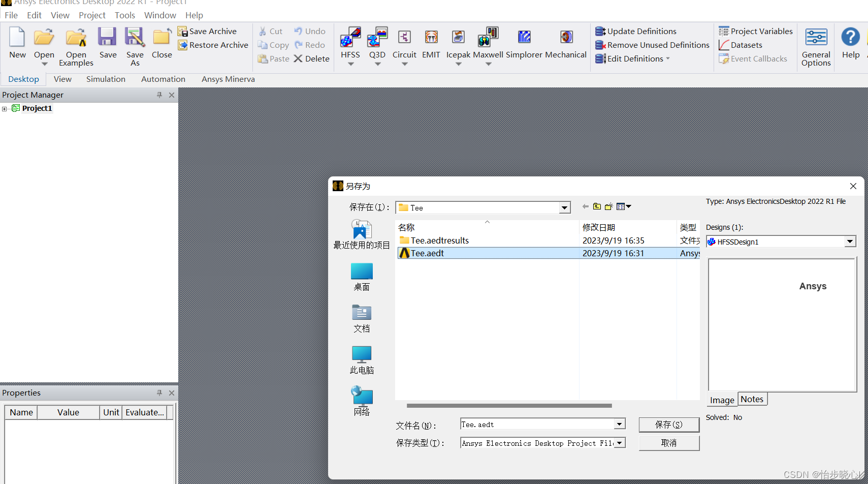Switch to the Simulation ribbon tab
The image size is (868, 484).
(x=106, y=79)
